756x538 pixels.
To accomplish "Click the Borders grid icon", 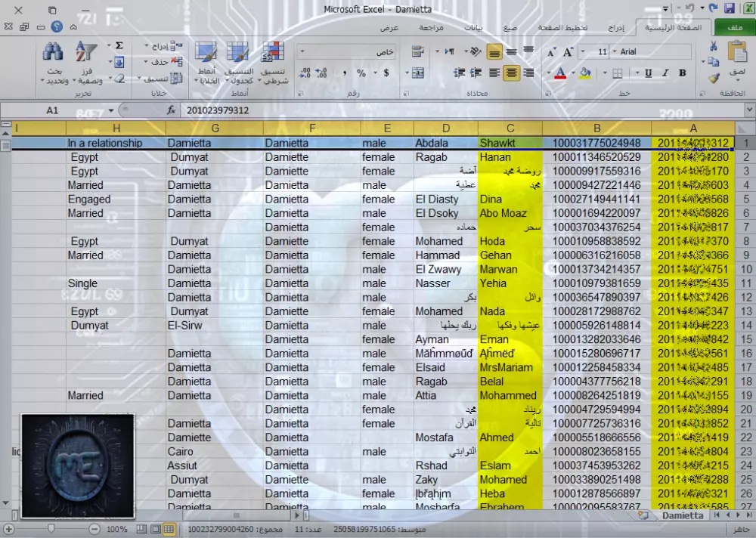I will click(x=617, y=73).
